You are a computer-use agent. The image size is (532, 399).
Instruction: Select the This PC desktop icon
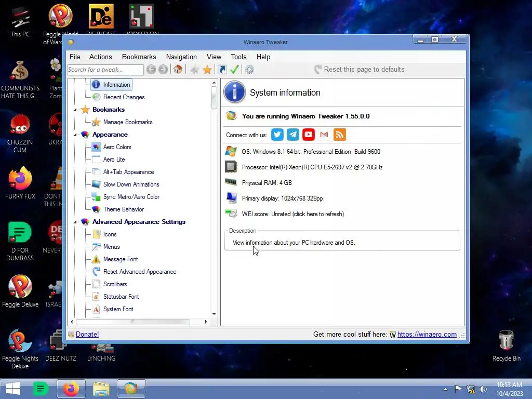point(20,22)
